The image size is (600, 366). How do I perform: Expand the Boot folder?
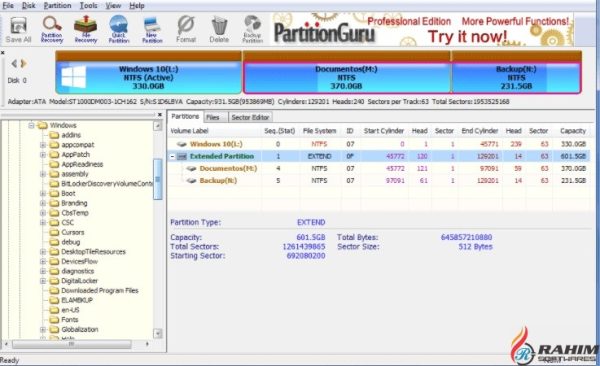coord(43,193)
